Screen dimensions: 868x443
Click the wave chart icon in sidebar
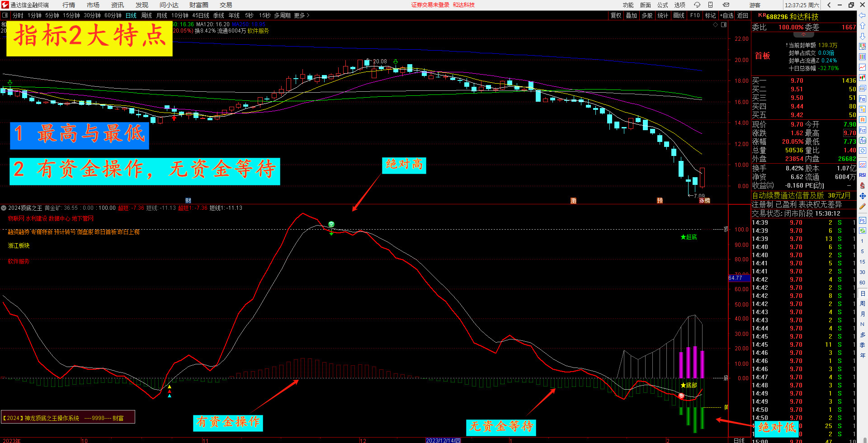pyautogui.click(x=862, y=165)
